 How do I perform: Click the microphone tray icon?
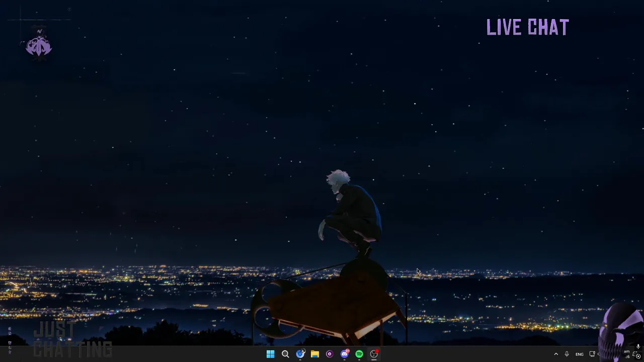(567, 354)
